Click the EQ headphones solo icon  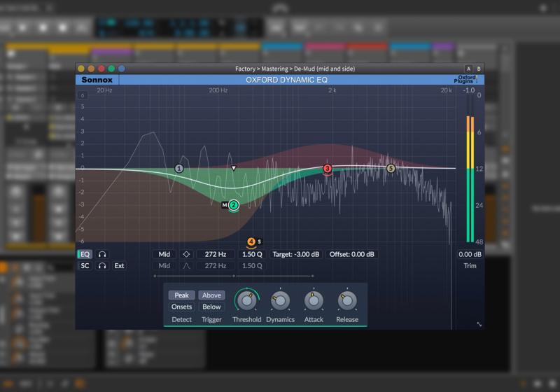(102, 255)
